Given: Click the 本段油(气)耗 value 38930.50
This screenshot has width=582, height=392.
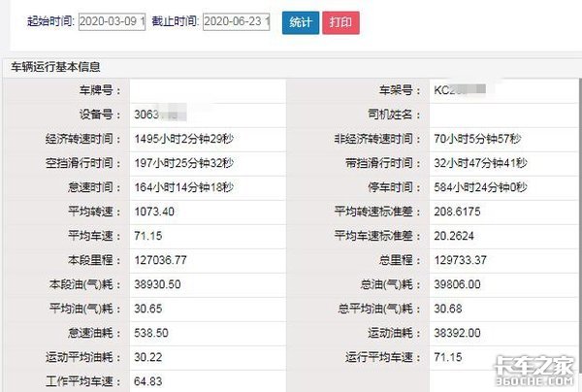Looking at the screenshot, I should [x=157, y=284].
